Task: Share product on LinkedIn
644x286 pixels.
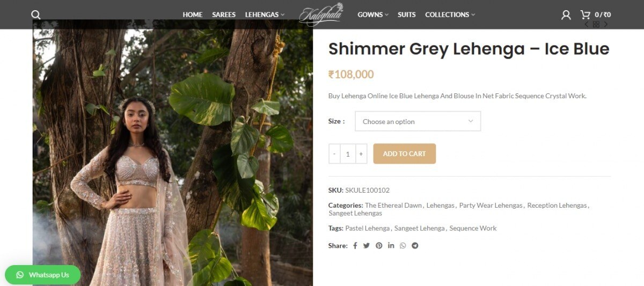Action: click(x=391, y=246)
